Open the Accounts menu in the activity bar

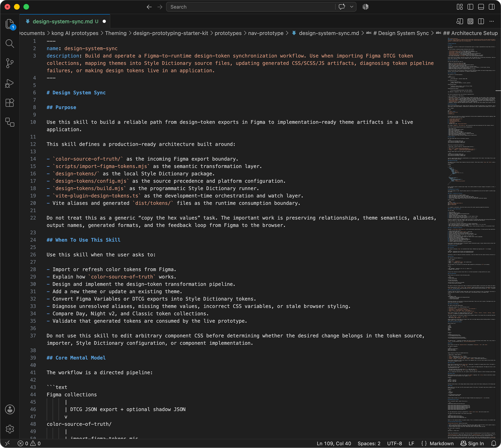point(10,409)
